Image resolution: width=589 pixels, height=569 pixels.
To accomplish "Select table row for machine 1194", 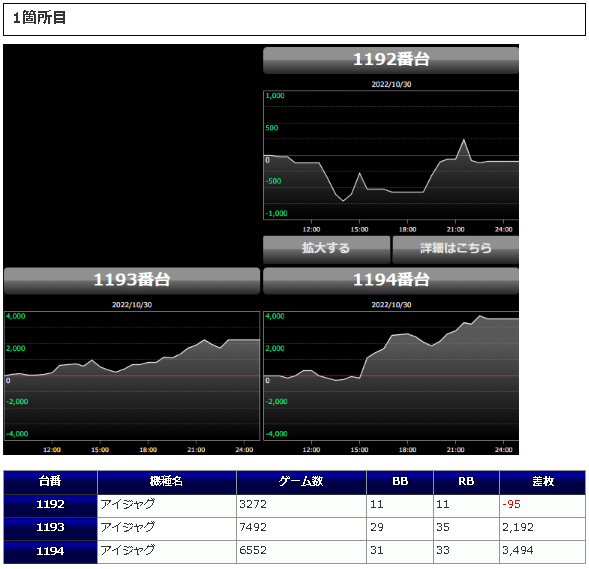I will (294, 552).
